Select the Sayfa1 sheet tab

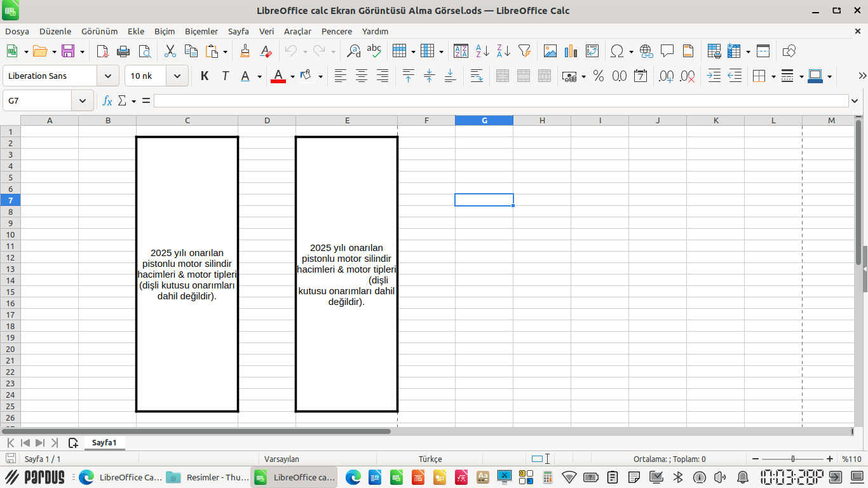104,443
